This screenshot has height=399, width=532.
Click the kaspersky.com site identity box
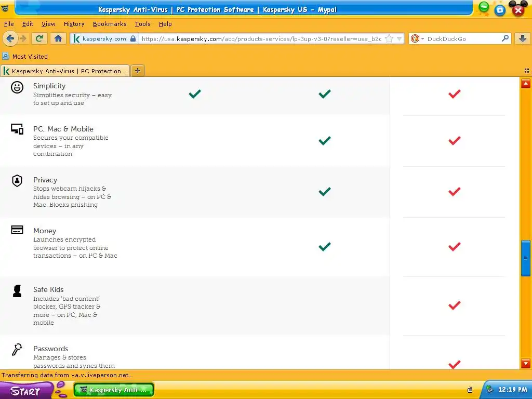[x=104, y=38]
